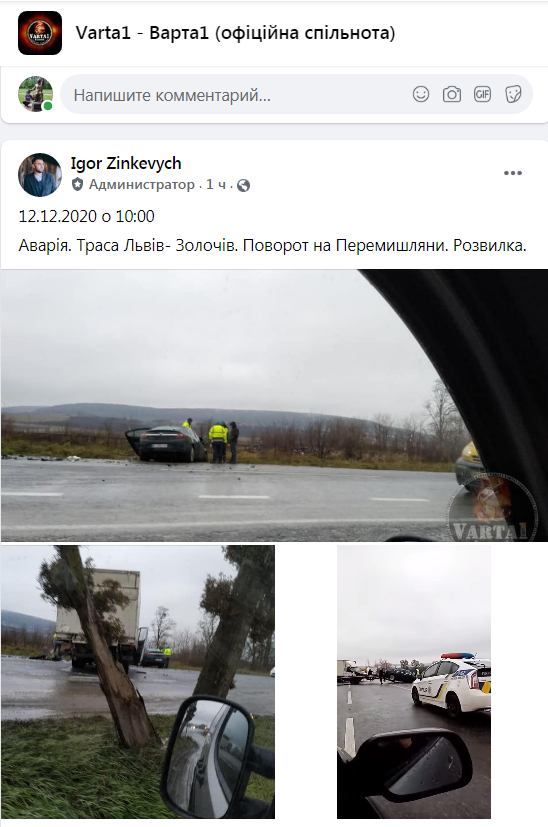Open Varta1 official community group title

(235, 33)
